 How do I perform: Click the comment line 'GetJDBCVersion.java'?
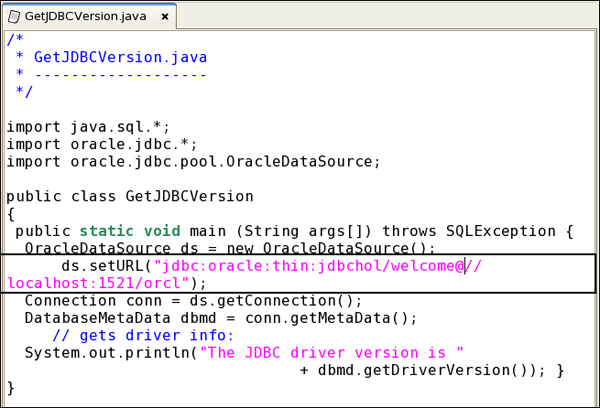pyautogui.click(x=120, y=57)
